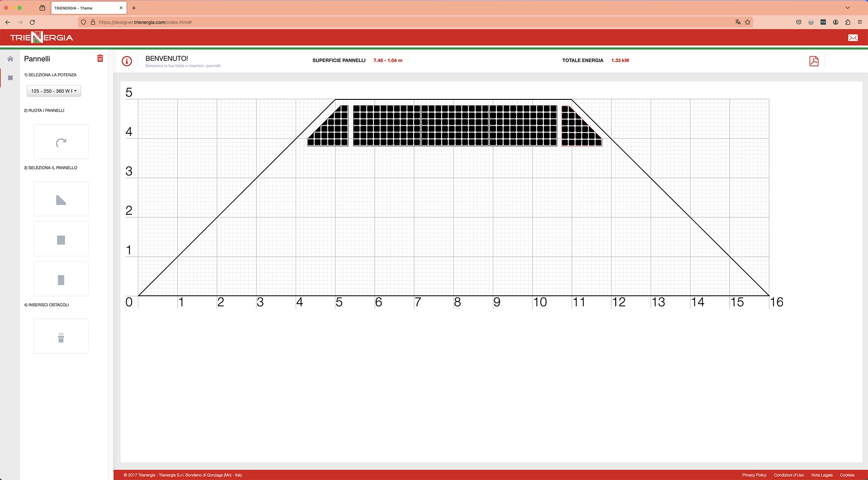Screen dimensions: 868x480
Task: Go to home in sidebar
Action: pyautogui.click(x=10, y=59)
